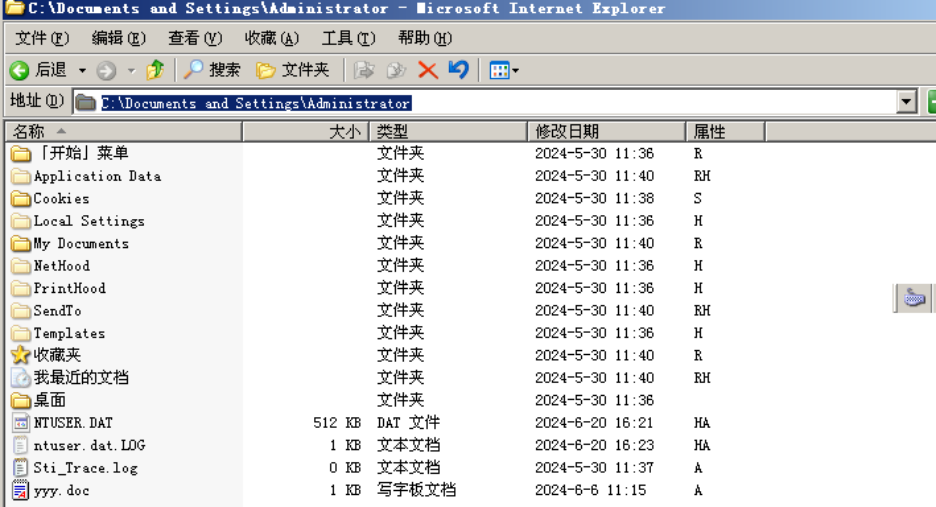Image resolution: width=936 pixels, height=507 pixels.
Task: Click the Copy To folder icon
Action: 396,70
